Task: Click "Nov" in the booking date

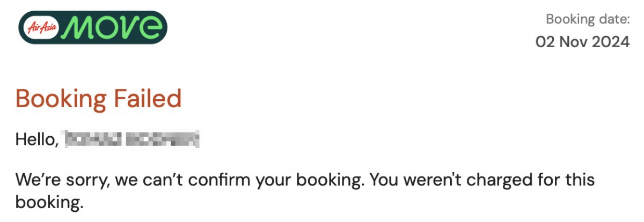Action: coord(572,42)
